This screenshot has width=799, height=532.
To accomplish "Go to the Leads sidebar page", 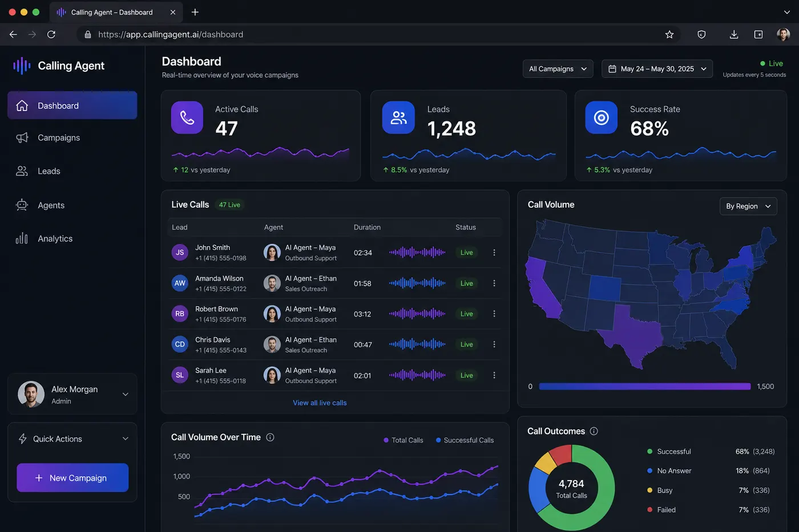I will [72, 171].
